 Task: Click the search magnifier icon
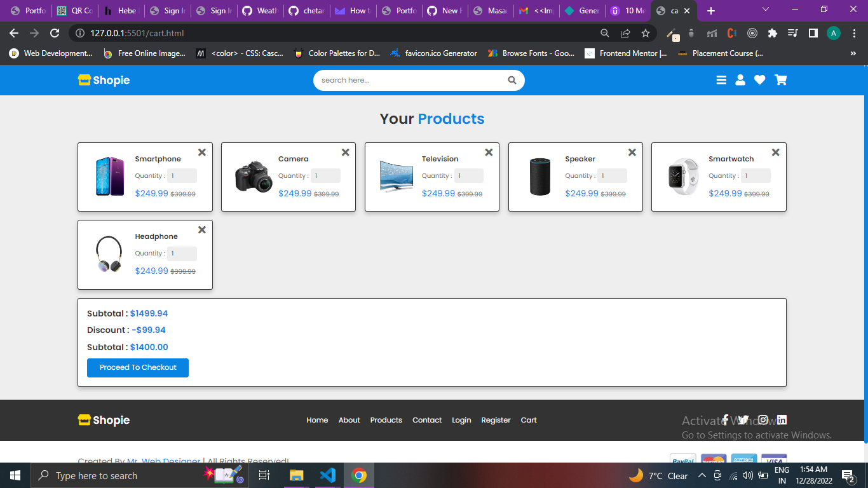coord(512,80)
